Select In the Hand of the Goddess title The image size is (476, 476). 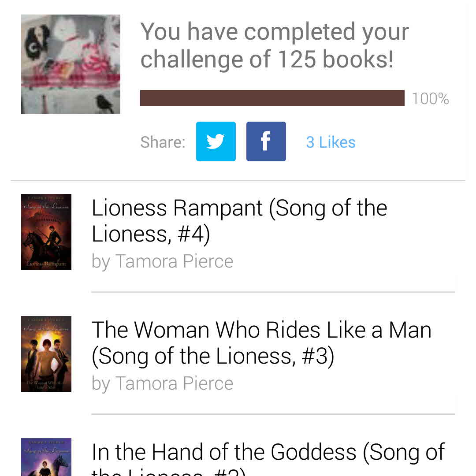click(x=268, y=452)
